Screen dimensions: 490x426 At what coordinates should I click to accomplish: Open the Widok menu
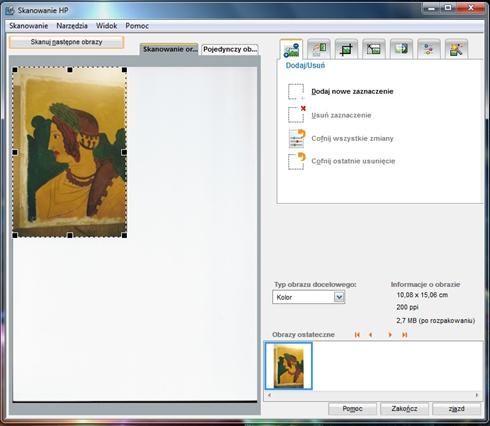[x=107, y=26]
